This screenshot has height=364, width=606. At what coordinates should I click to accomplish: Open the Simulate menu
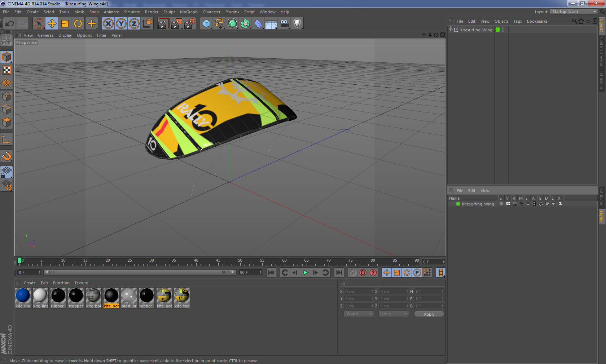point(132,12)
